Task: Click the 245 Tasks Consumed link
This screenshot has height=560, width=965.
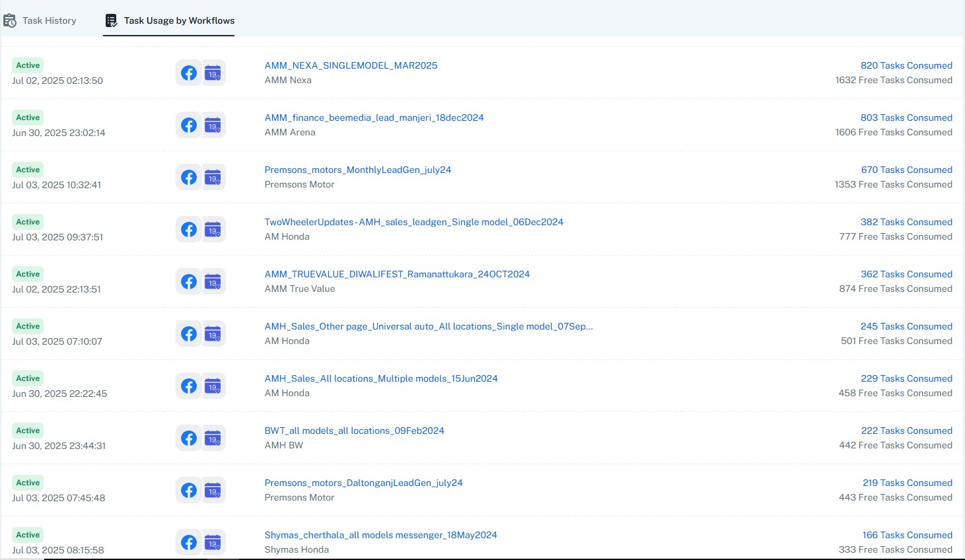Action: click(906, 326)
